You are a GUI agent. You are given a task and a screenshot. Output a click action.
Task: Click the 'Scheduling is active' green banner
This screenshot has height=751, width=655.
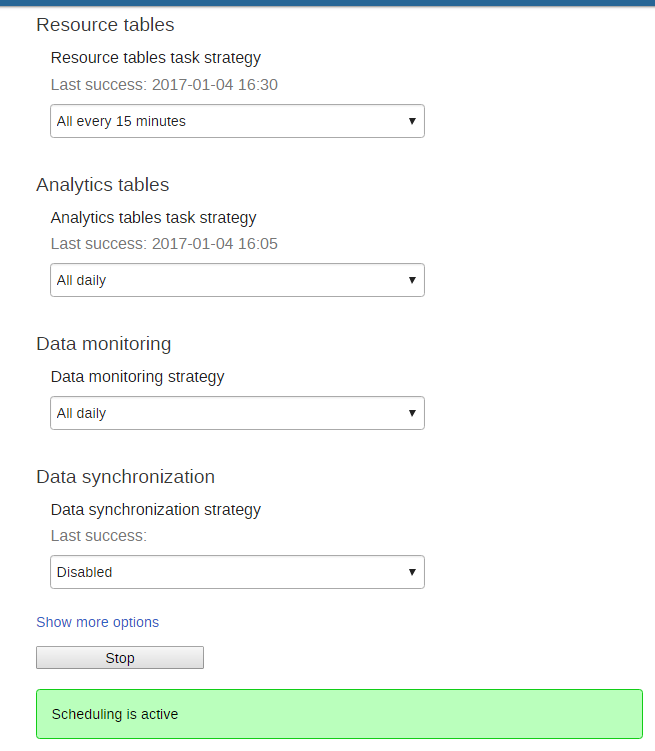[x=339, y=714]
